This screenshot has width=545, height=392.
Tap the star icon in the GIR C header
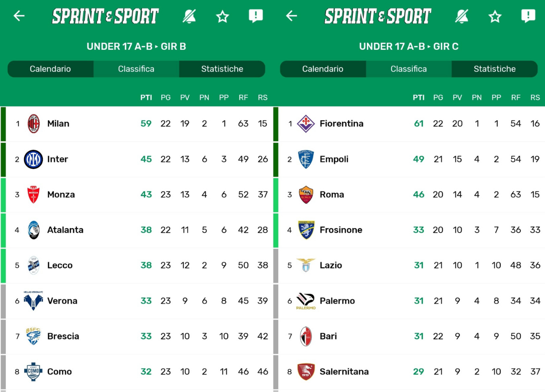tap(495, 16)
